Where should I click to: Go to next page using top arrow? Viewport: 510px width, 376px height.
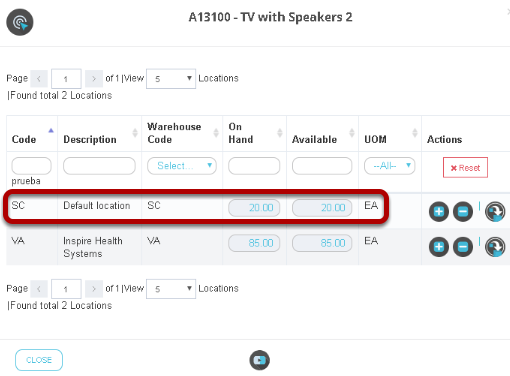coord(94,79)
